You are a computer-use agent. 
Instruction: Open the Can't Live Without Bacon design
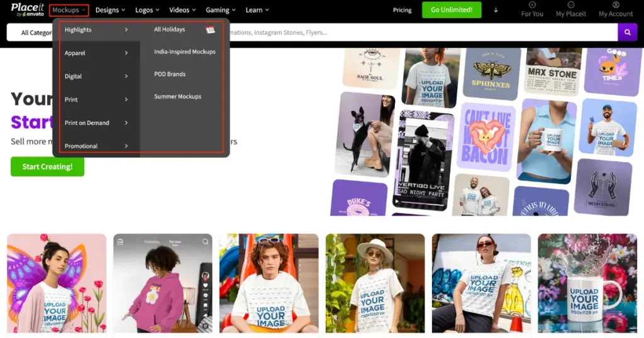tap(486, 136)
